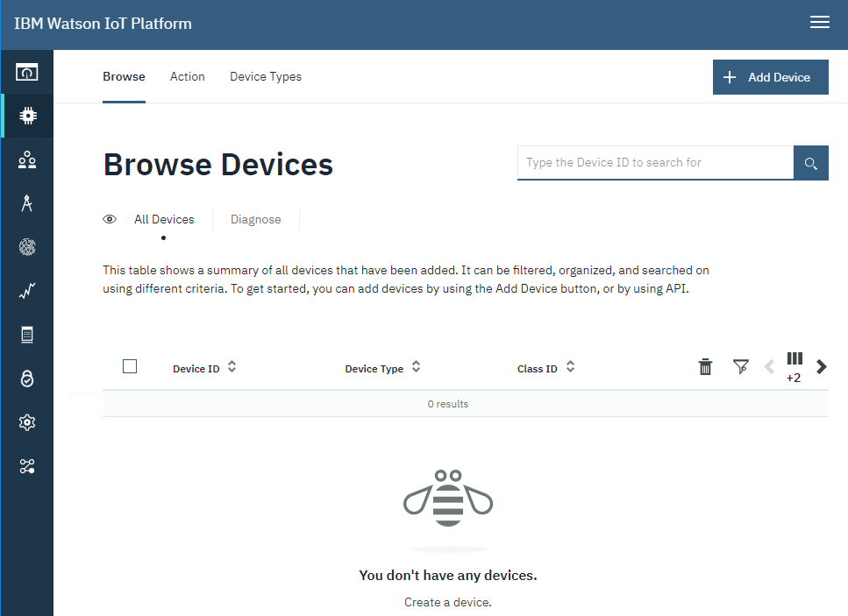Click next page chevron on the table toolbar

pyautogui.click(x=822, y=366)
